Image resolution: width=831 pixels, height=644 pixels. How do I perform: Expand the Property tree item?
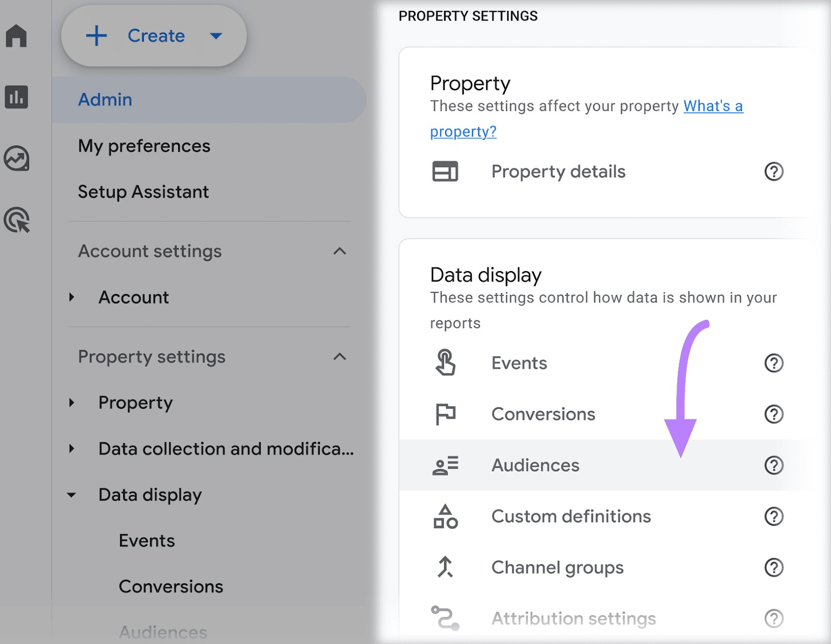coord(71,403)
